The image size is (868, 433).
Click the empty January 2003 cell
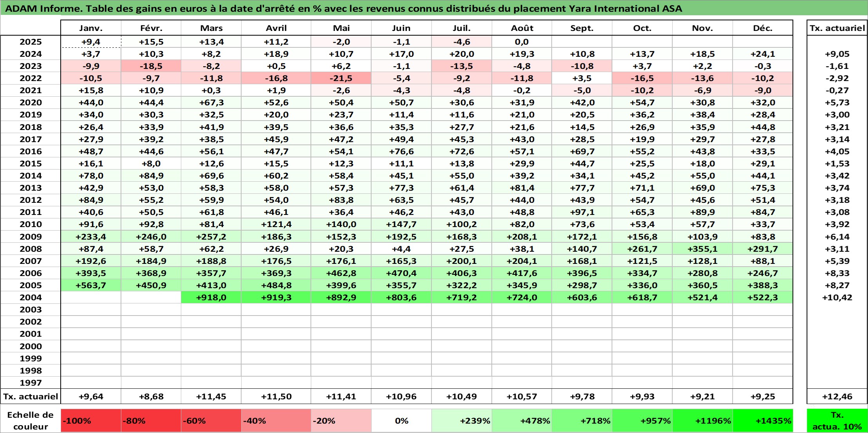tap(91, 310)
